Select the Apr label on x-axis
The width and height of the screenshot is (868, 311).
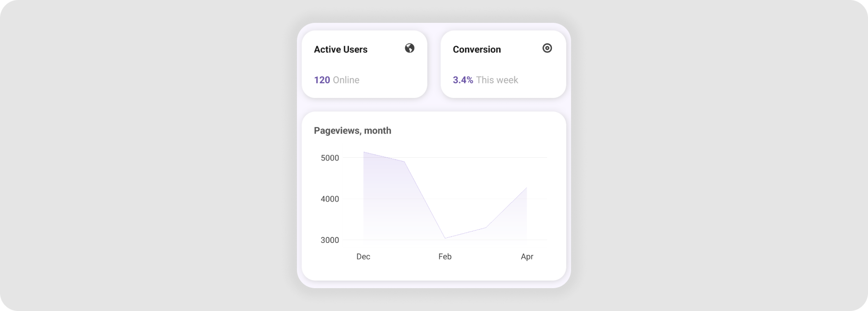(x=527, y=257)
